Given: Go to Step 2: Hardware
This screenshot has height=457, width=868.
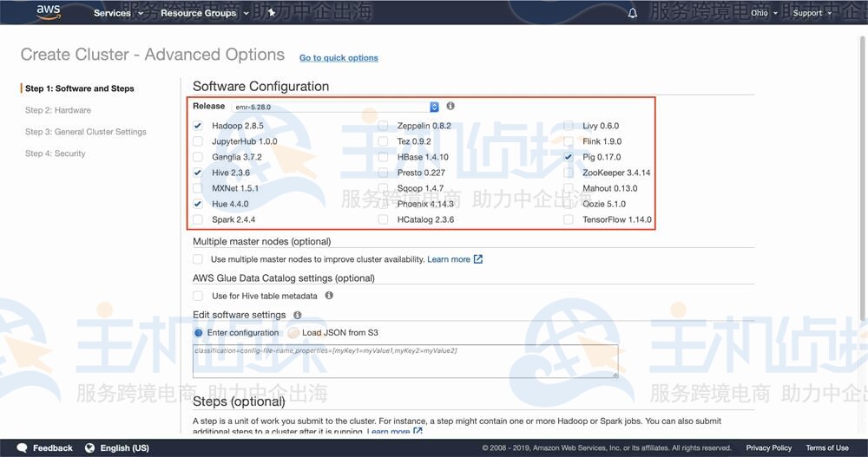Looking at the screenshot, I should (58, 110).
